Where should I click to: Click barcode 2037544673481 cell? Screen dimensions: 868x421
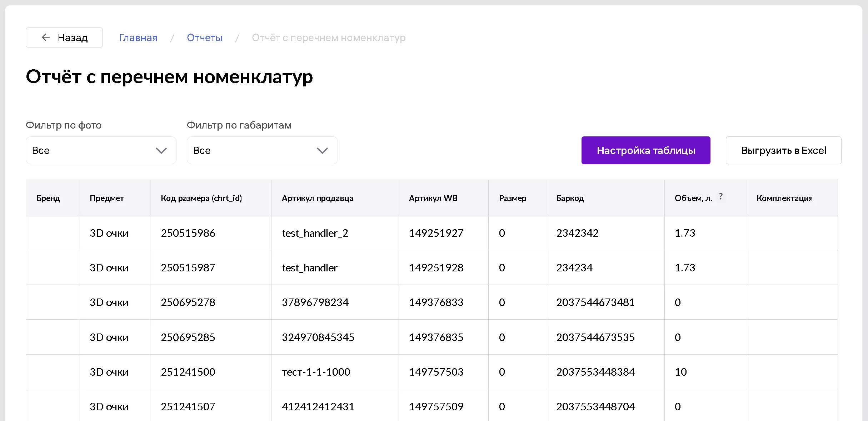click(595, 302)
